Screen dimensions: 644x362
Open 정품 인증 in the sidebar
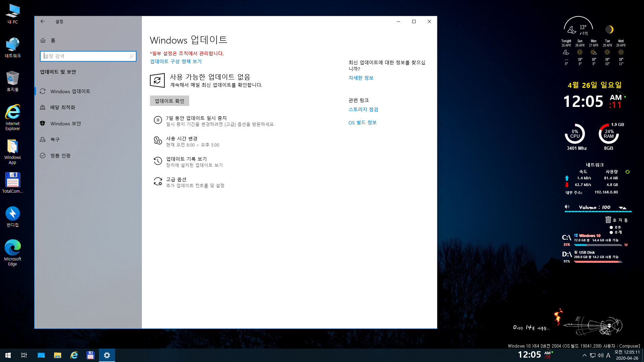[88, 156]
